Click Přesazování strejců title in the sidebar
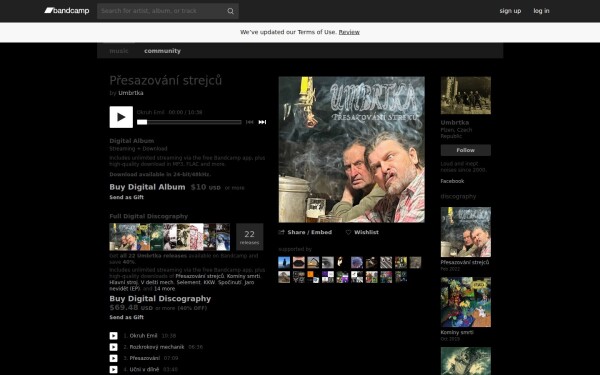Screen dimensions: 600x375 465,262
